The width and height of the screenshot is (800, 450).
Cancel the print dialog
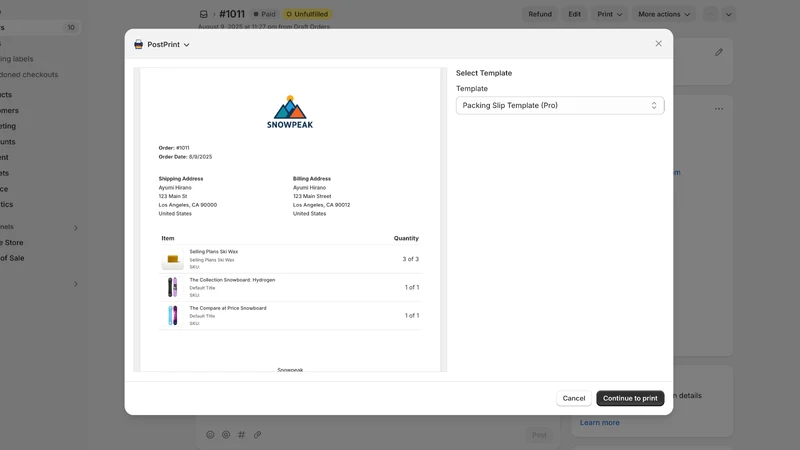click(x=573, y=398)
